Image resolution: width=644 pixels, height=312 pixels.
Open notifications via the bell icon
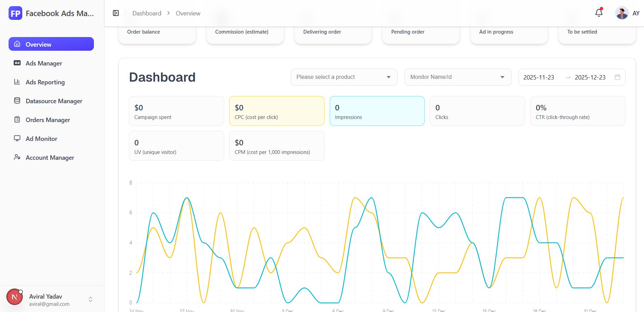pyautogui.click(x=599, y=12)
